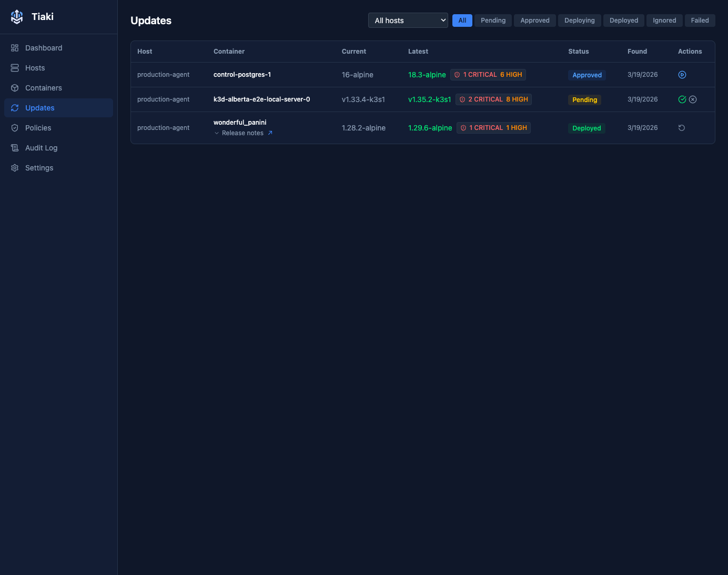Click the Settings gear icon
This screenshot has width=728, height=575.
coord(15,168)
